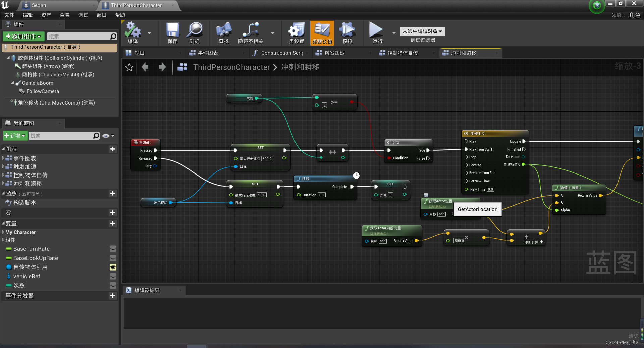Screen dimensions: 644x348
Task: Click the 最大行走速度 600.0 value field
Action: coord(267,159)
